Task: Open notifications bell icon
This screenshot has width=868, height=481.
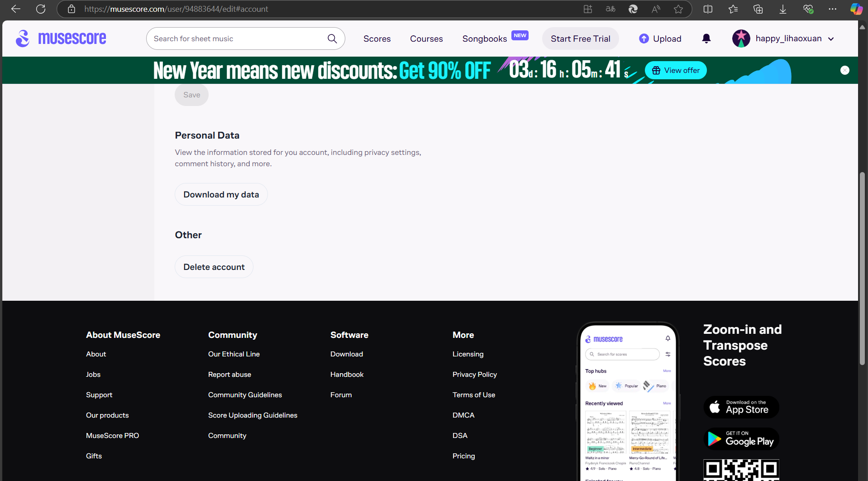Action: pos(706,38)
